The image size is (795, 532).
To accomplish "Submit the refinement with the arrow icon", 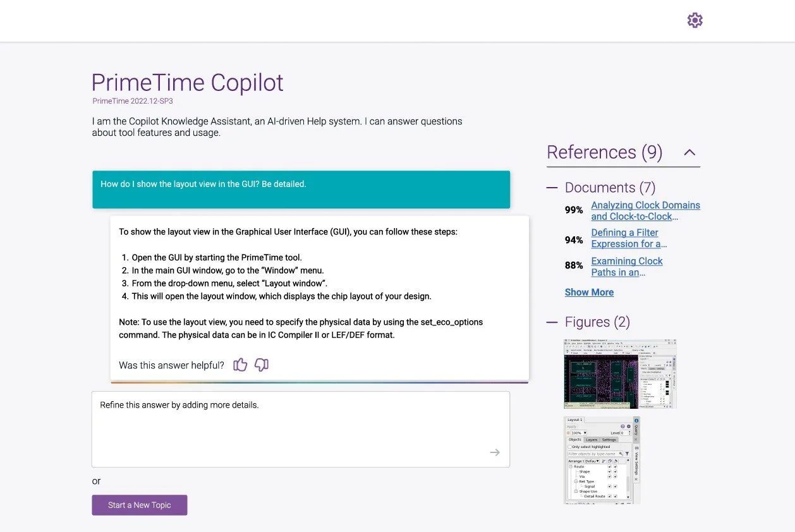I will [495, 452].
